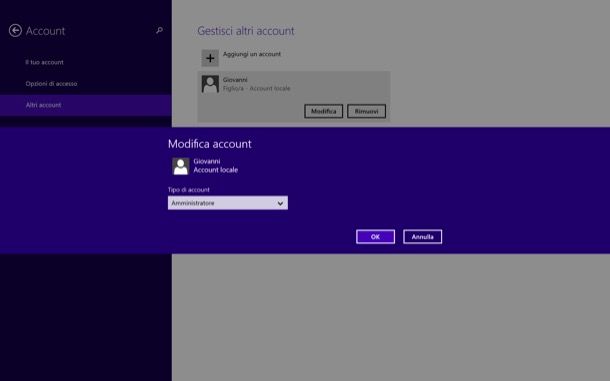Click the "Gestisci altri account" heading
This screenshot has width=610, height=381.
tap(246, 31)
